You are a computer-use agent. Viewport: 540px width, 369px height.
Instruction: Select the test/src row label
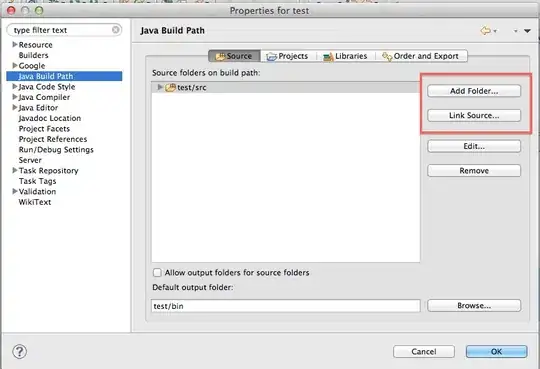pyautogui.click(x=192, y=88)
